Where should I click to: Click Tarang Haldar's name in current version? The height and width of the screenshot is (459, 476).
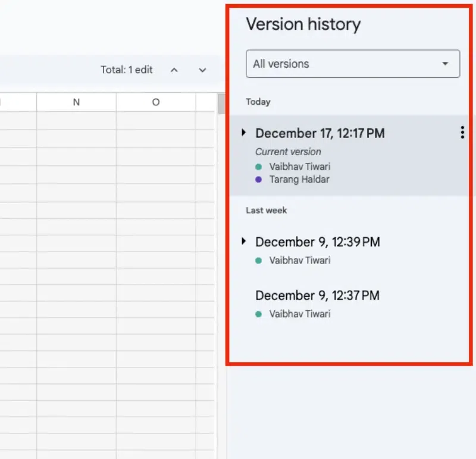299,180
